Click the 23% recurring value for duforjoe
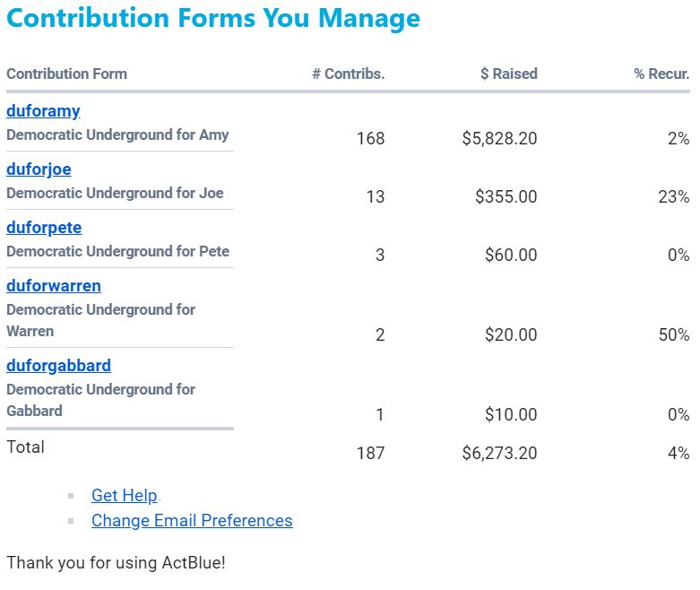This screenshot has width=700, height=590. coord(673,197)
